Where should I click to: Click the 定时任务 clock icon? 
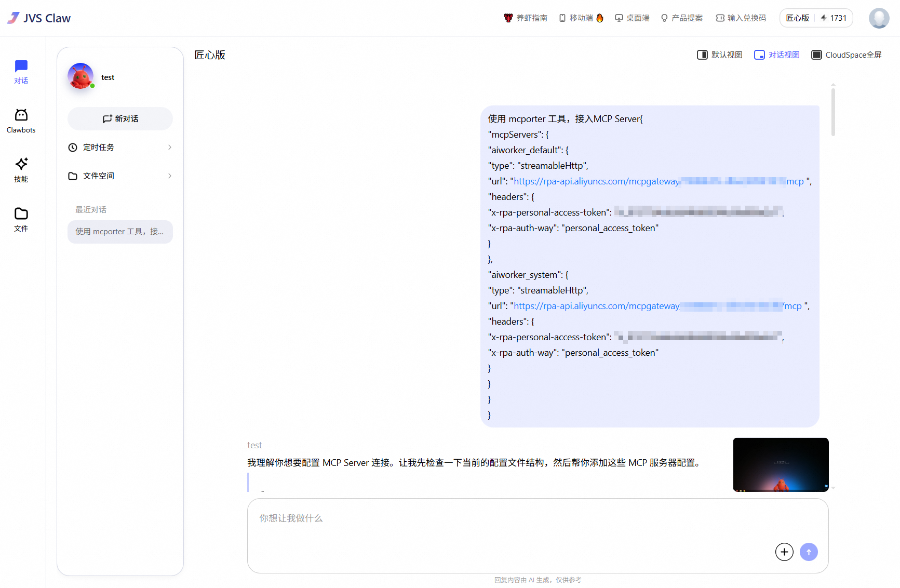[73, 148]
